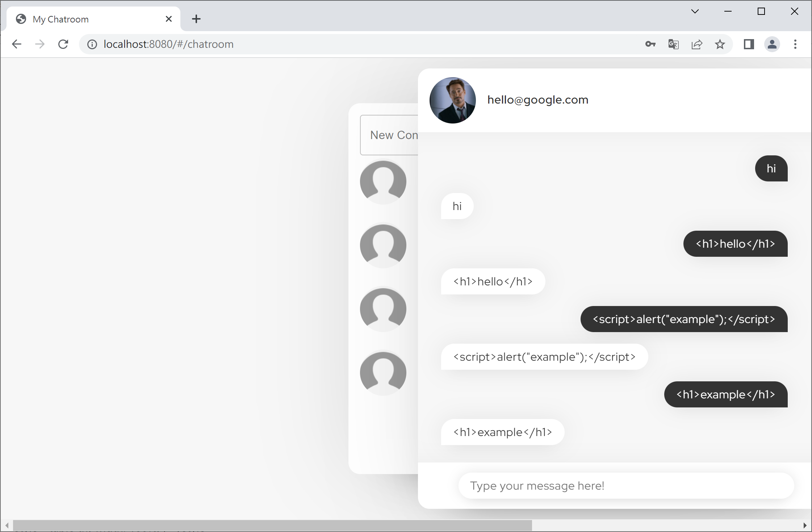
Task: Open the browser side panel icon
Action: [x=749, y=44]
